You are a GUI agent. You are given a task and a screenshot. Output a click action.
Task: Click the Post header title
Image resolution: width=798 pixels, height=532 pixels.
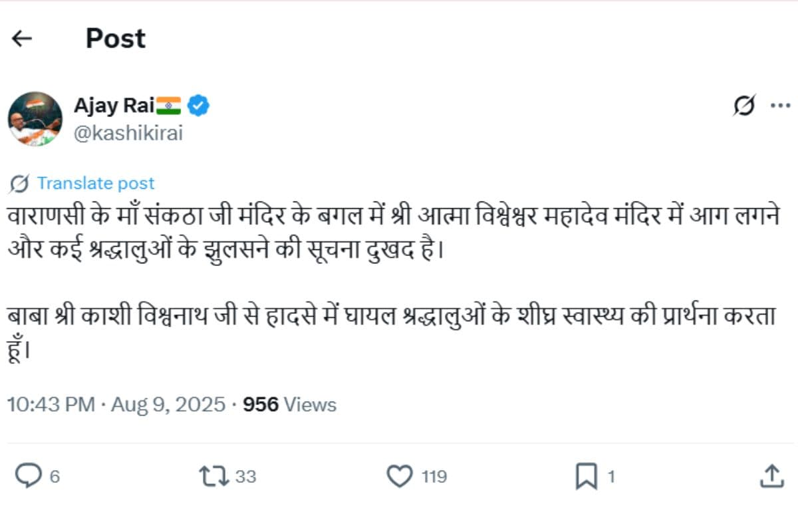point(116,39)
